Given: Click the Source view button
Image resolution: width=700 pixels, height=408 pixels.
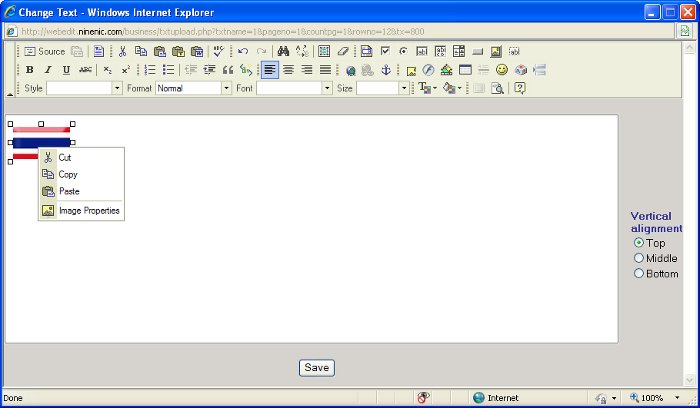Looking at the screenshot, I should pyautogui.click(x=44, y=51).
